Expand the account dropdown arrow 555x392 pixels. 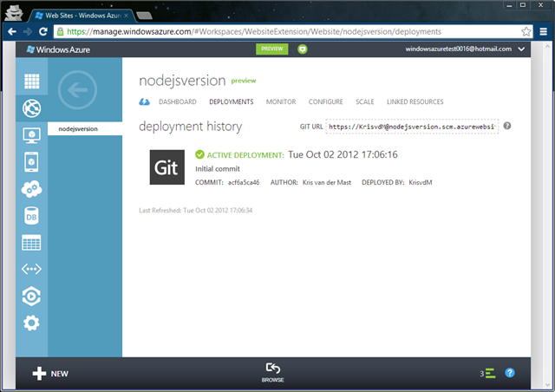pos(521,49)
